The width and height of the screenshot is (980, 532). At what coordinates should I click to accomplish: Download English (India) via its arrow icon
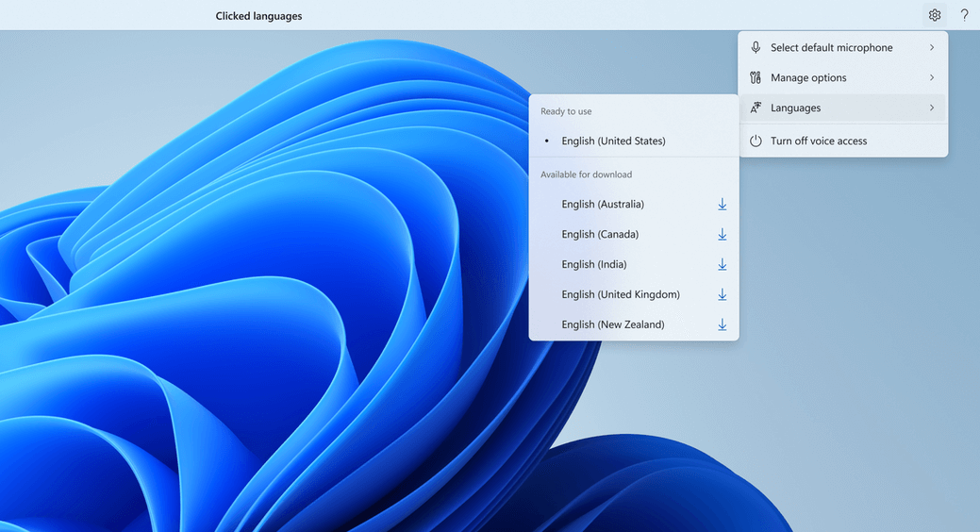point(722,264)
